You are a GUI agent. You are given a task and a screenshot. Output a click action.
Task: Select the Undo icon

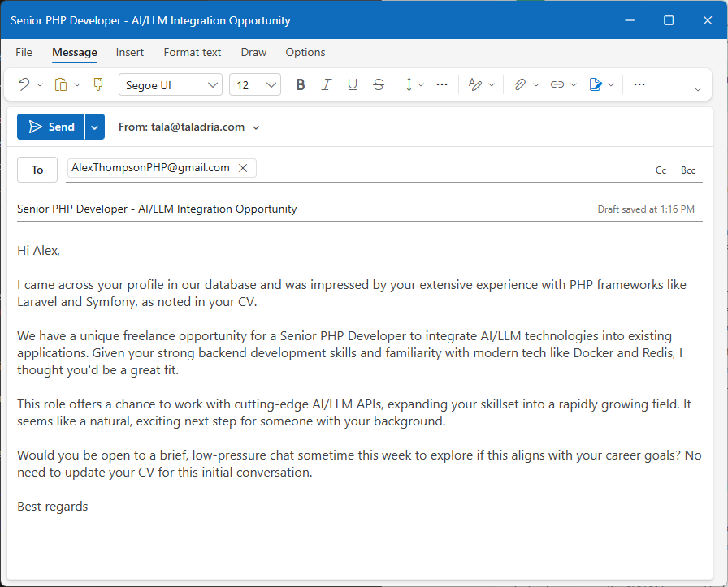pos(24,84)
